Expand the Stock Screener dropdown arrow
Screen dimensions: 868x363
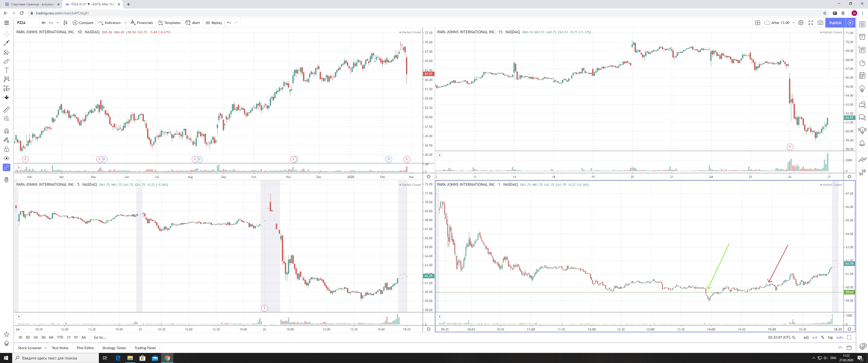(x=45, y=348)
